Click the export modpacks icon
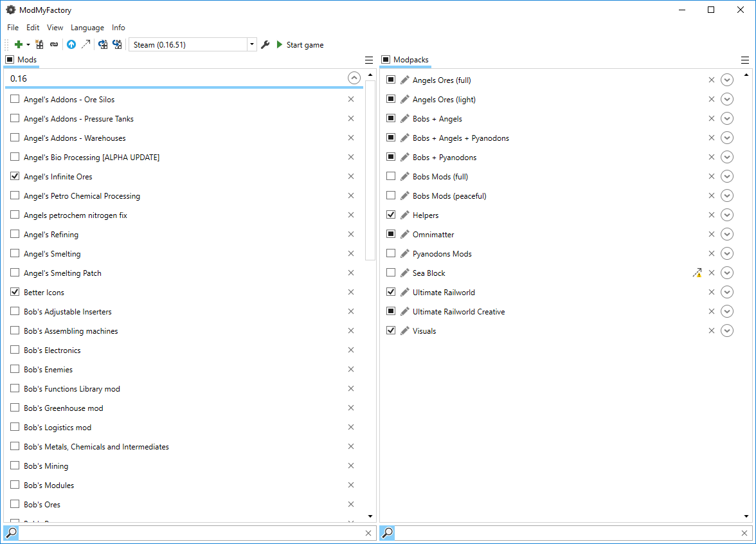Image resolution: width=756 pixels, height=544 pixels. pyautogui.click(x=103, y=45)
